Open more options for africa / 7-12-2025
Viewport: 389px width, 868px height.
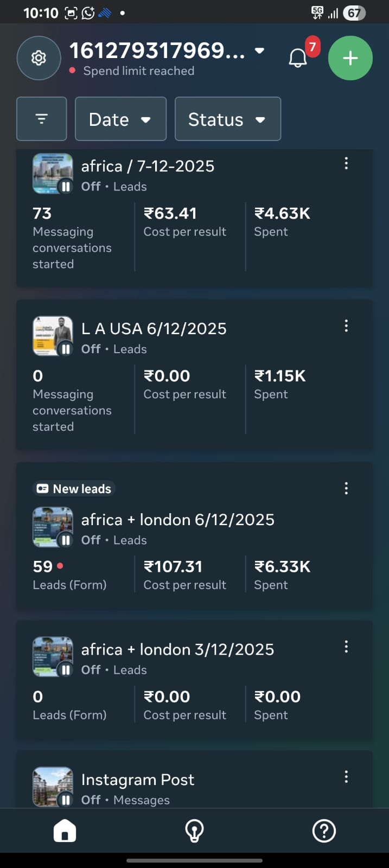coord(346,163)
